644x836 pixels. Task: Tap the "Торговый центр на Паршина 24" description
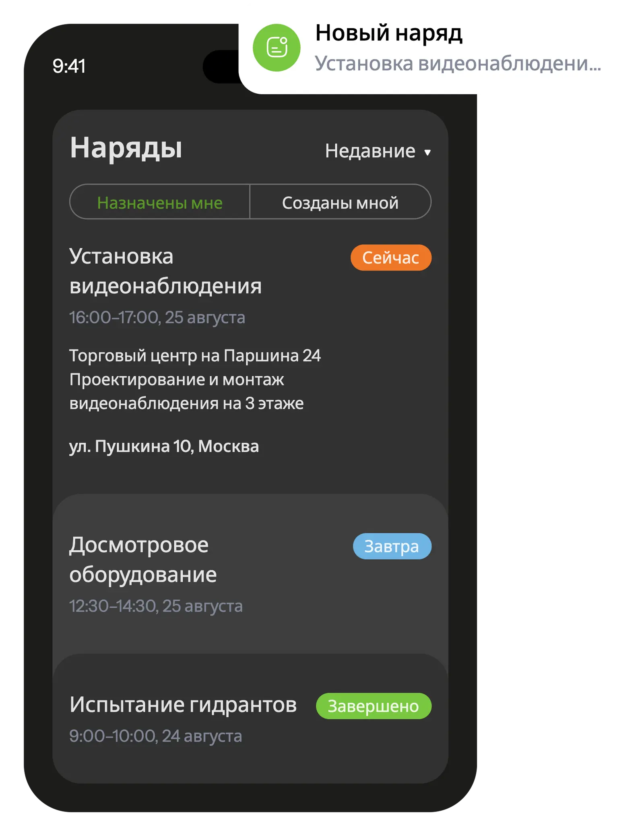(195, 356)
